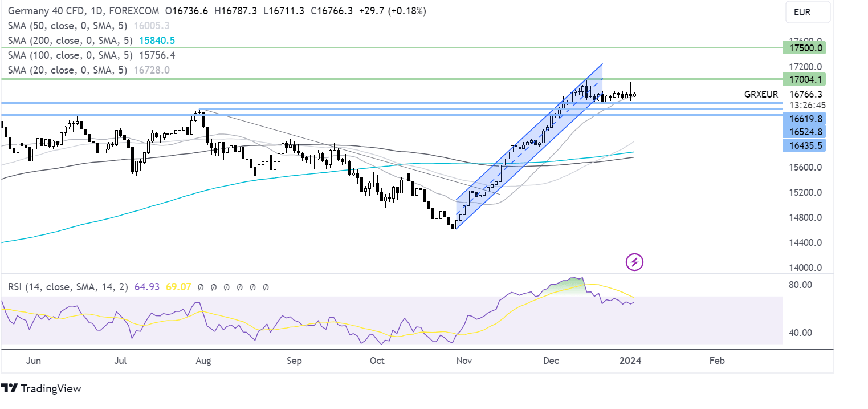The width and height of the screenshot is (868, 409).
Task: Click the Oct label on time axis
Action: pos(377,361)
